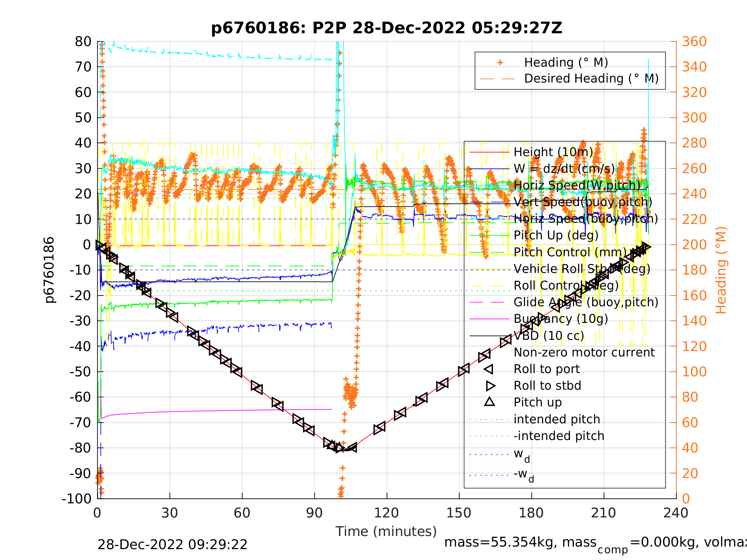Click the Time (minutes) axis label
This screenshot has height=560, width=747.
coord(386,532)
